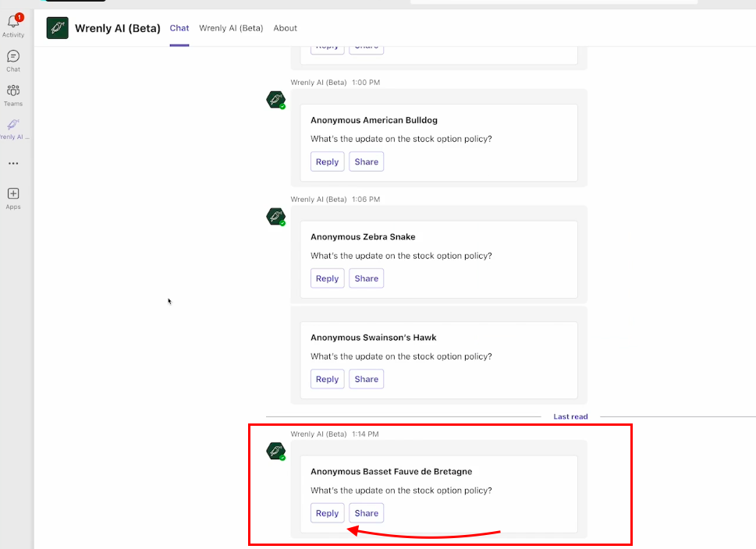Click the 'Anonymous Swainson's Hawk' name
Screen dimensions: 756x549
pyautogui.click(x=373, y=338)
